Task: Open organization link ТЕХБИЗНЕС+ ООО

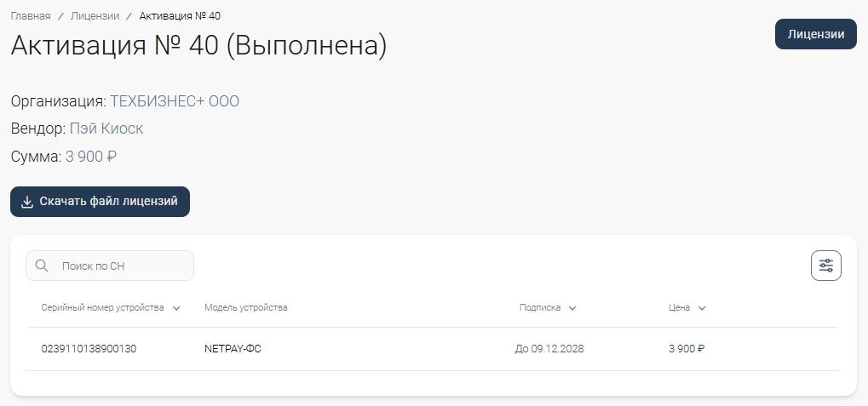Action: click(x=175, y=101)
